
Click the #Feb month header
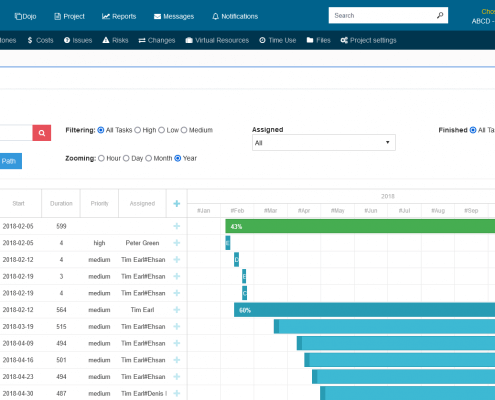[237, 211]
